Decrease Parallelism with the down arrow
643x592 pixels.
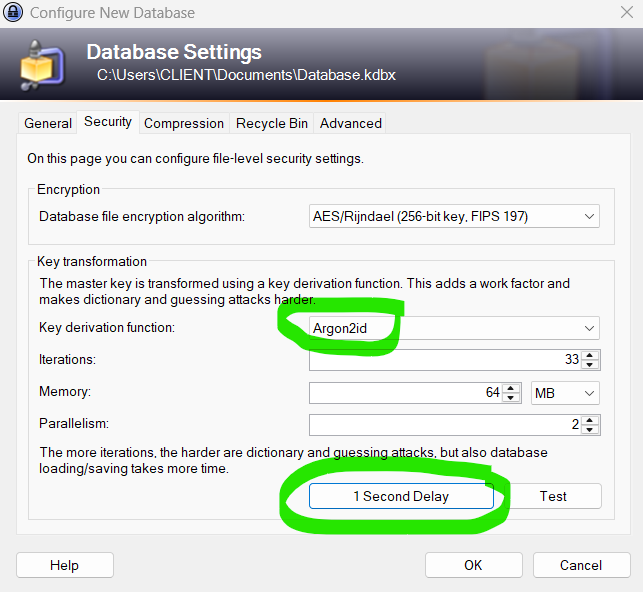point(591,430)
